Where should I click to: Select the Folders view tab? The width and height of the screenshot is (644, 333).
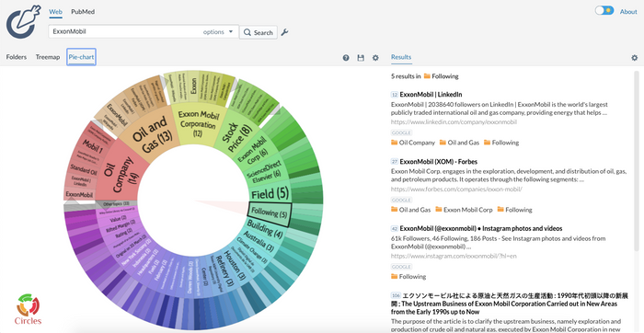[x=17, y=57]
